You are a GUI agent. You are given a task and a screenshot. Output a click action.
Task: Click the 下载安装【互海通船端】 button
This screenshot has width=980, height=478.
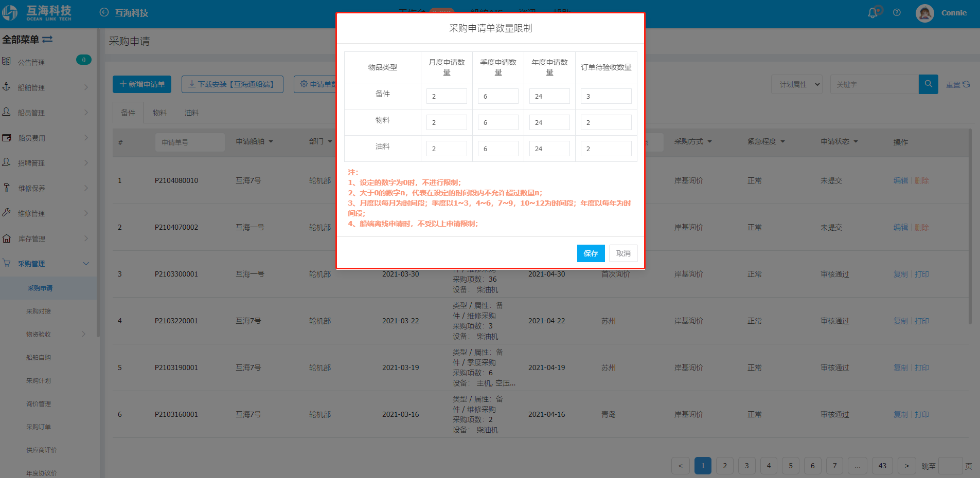tap(233, 84)
